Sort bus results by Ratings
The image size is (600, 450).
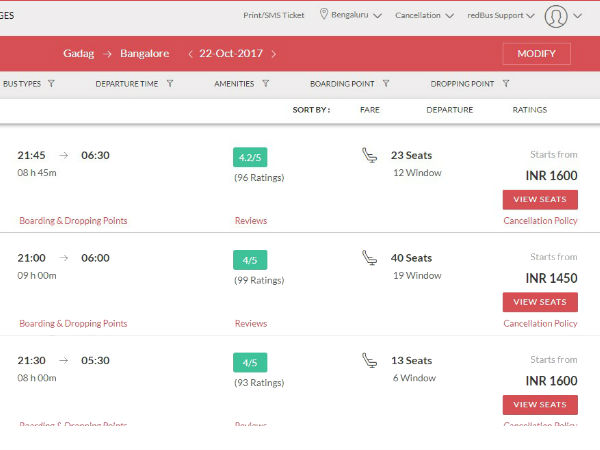[530, 110]
